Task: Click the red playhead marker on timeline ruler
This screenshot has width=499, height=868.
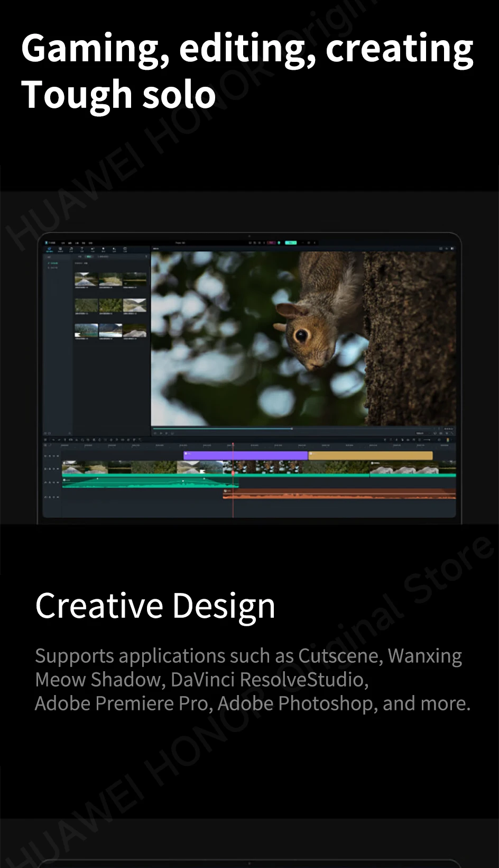Action: pos(233,444)
